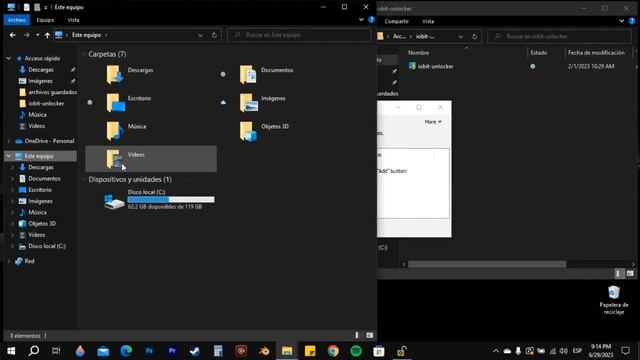The width and height of the screenshot is (640, 360).
Task: Collapse the Carpetas (7) group
Action: (84, 54)
